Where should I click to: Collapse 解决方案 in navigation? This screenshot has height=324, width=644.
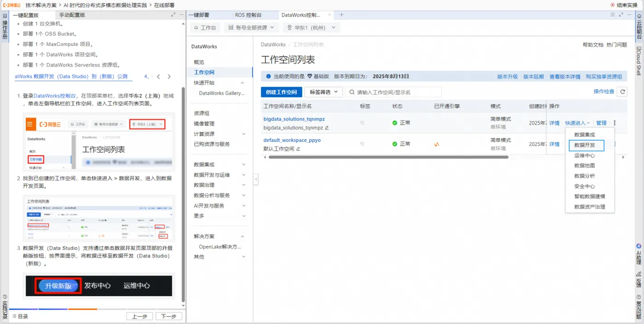pos(243,236)
